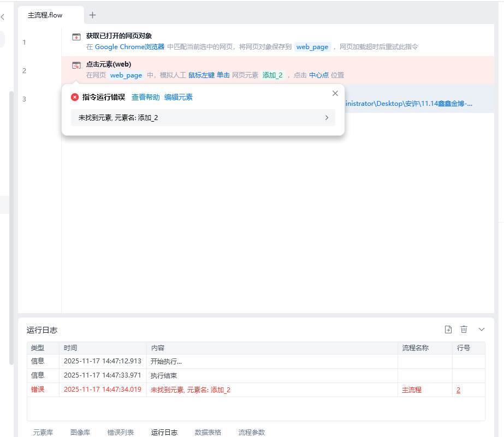The image size is (504, 437).
Task: Select the 执行结束 log row
Action: [x=256, y=376]
